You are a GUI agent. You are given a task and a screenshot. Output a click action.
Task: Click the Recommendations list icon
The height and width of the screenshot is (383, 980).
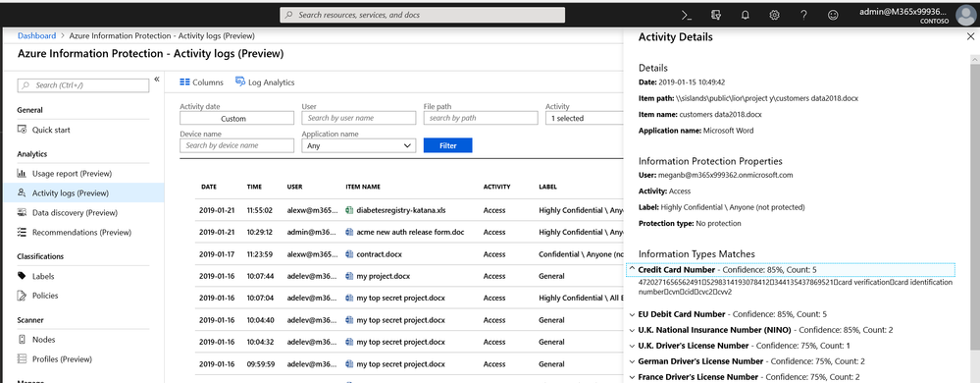pos(22,232)
